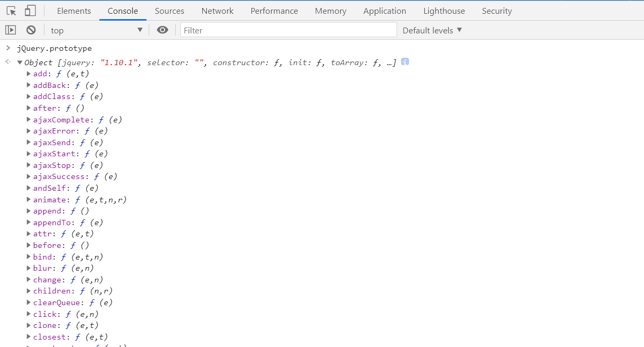644x347 pixels.
Task: Click the appendTo property name
Action: click(52, 223)
